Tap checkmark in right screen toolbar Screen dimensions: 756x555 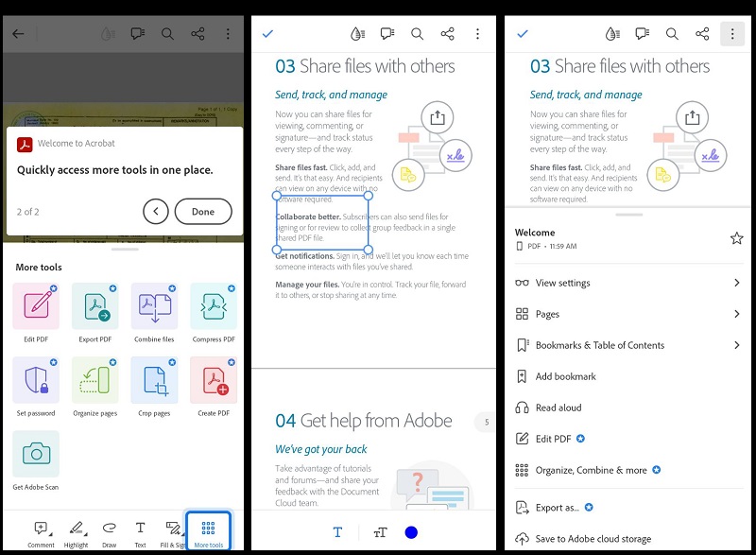pyautogui.click(x=523, y=34)
